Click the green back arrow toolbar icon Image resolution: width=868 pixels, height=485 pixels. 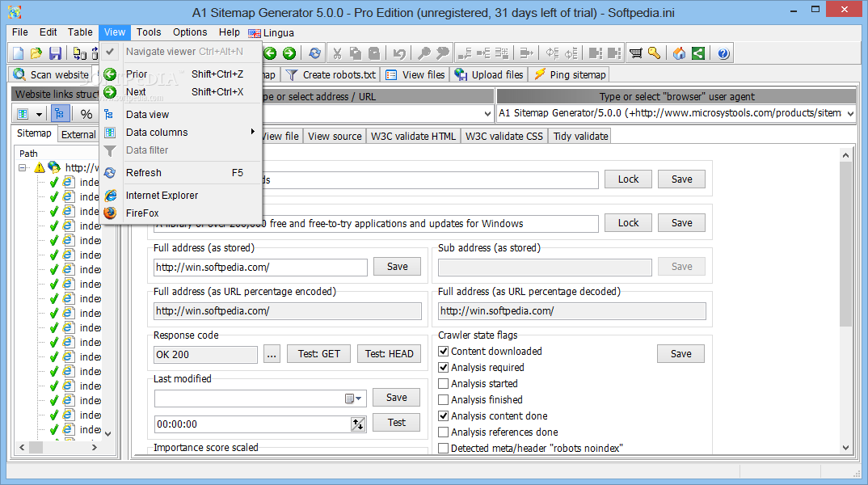tap(270, 53)
